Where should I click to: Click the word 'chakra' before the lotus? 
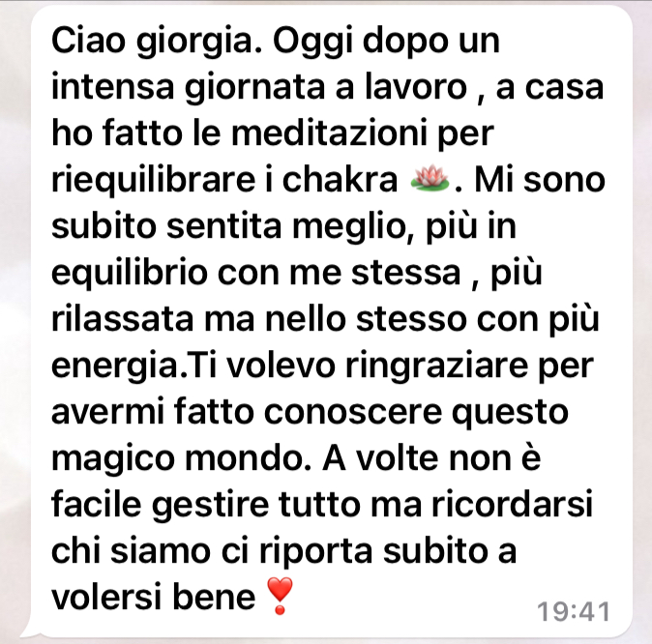pyautogui.click(x=340, y=179)
